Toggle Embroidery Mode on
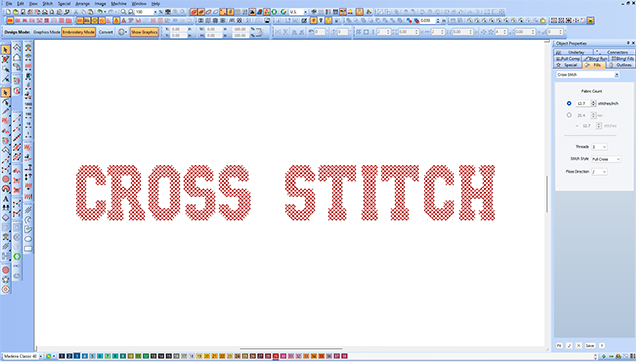Image resolution: width=636 pixels, height=362 pixels. (x=78, y=32)
